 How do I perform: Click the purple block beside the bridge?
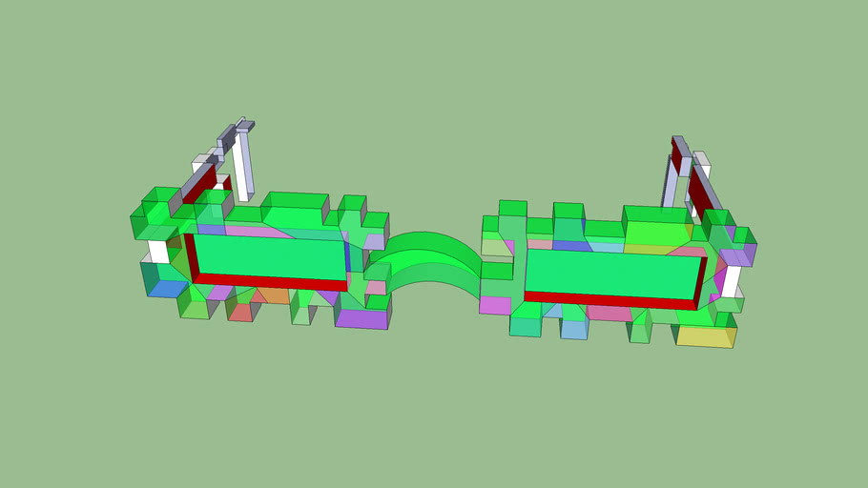(362, 318)
